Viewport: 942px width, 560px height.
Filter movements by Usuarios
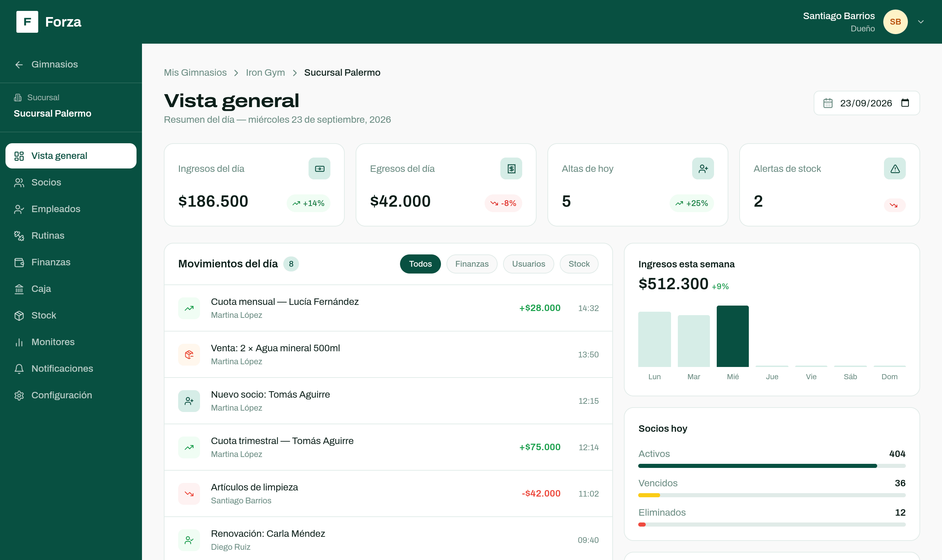click(x=529, y=264)
